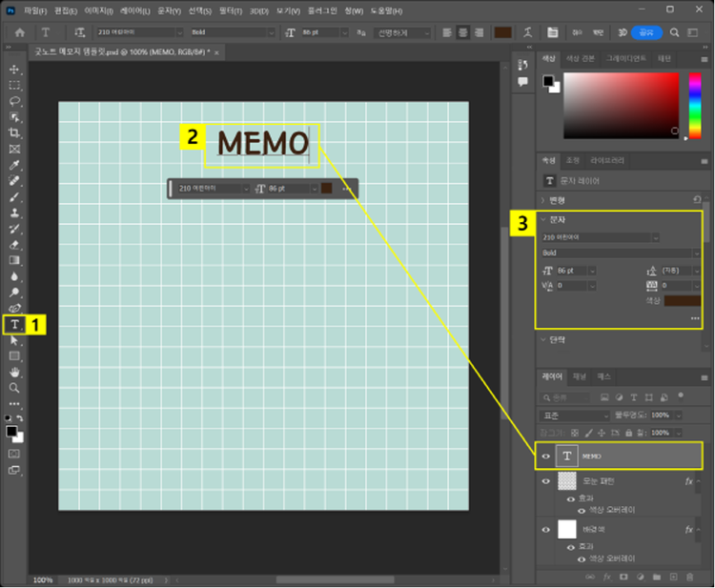
Task: Open the layer blend mode 표준 dropdown
Action: [575, 416]
